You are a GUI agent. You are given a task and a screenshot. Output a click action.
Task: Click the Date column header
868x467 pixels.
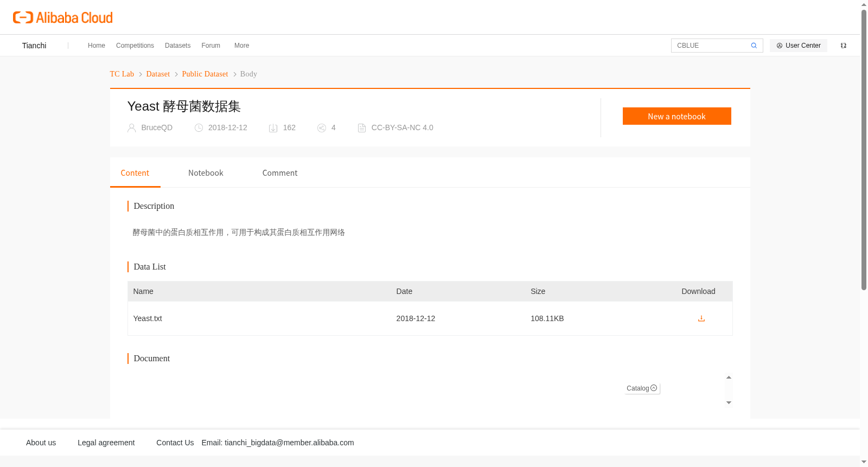pyautogui.click(x=404, y=291)
